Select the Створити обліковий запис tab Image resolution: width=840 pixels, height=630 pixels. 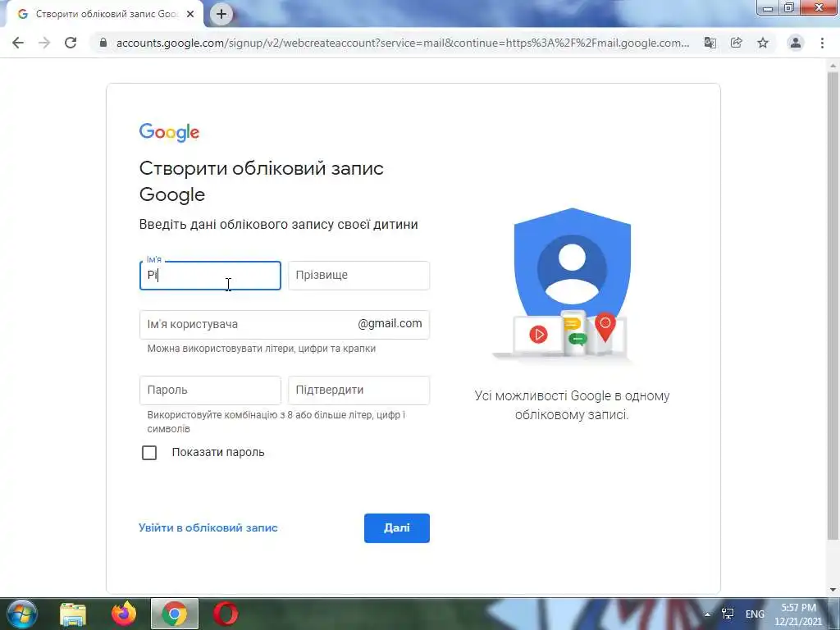tap(104, 15)
